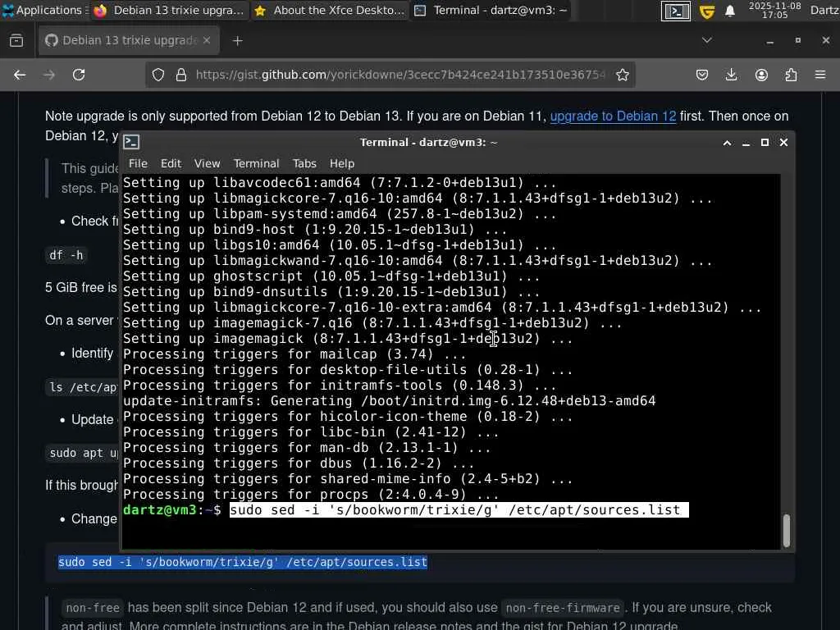Switch to Debian 13 trixie upgrade taskbar window

[169, 10]
